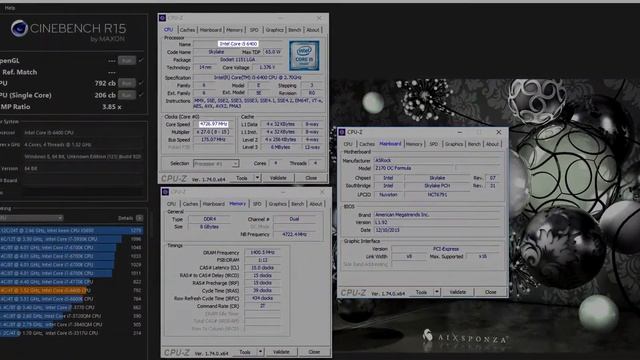The width and height of the screenshot is (640, 360).
Task: Open the Details arrow icon in Cinebench ranking
Action: 140,218
